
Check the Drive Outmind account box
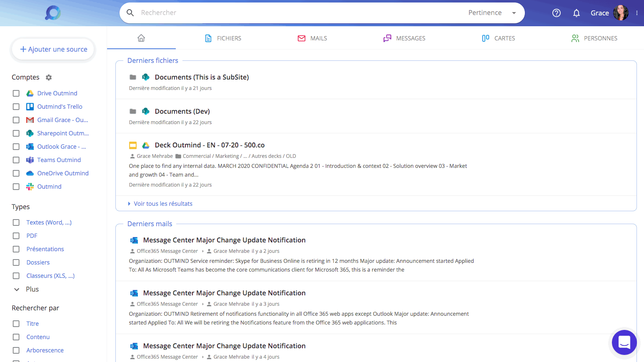16,93
